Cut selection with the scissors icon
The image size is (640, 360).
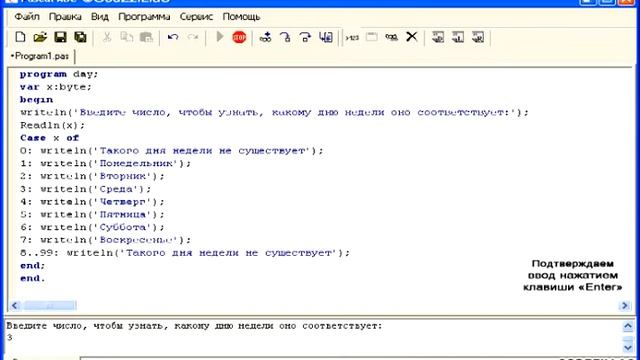coord(107,37)
